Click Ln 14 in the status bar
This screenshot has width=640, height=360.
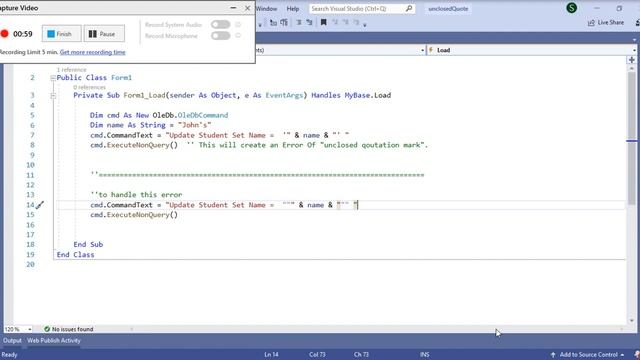click(271, 355)
